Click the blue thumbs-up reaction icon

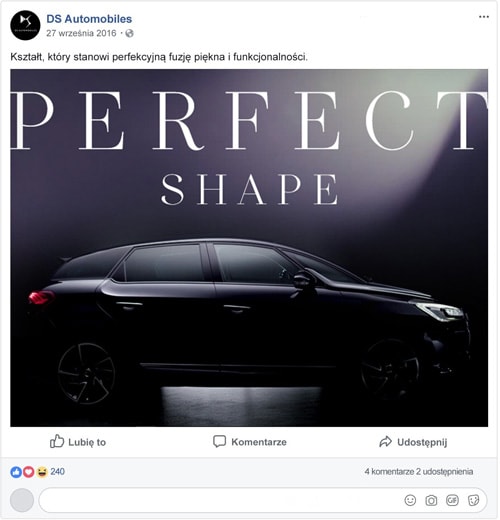click(16, 472)
